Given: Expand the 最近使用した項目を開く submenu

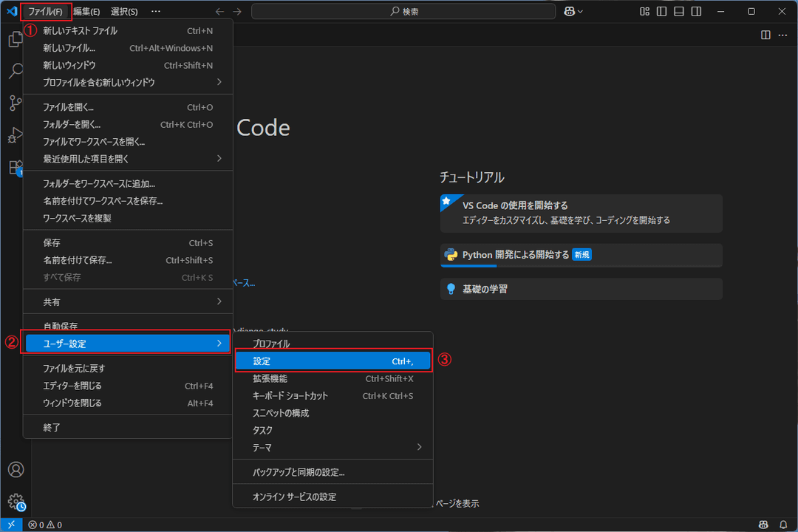Looking at the screenshot, I should 128,158.
